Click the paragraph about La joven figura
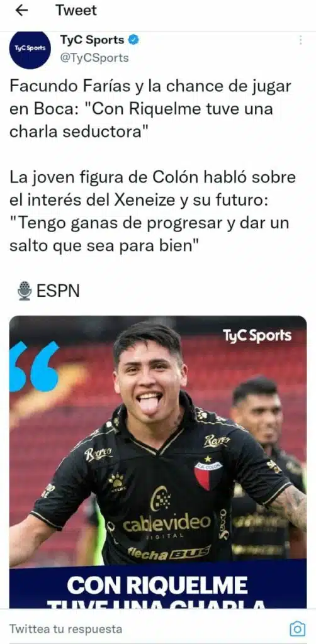The width and height of the screenshot is (316, 644). (x=152, y=213)
